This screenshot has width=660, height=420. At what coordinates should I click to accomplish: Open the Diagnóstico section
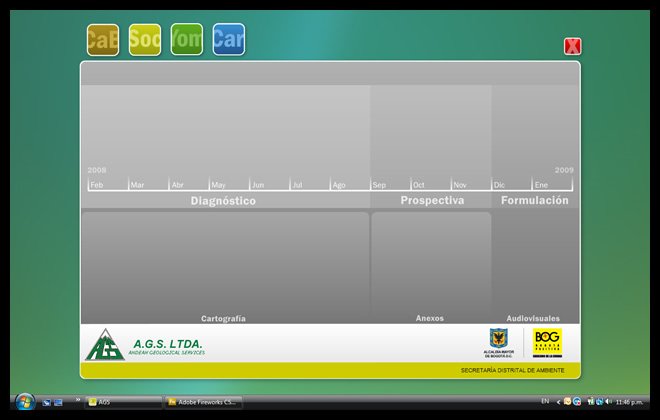[223, 201]
